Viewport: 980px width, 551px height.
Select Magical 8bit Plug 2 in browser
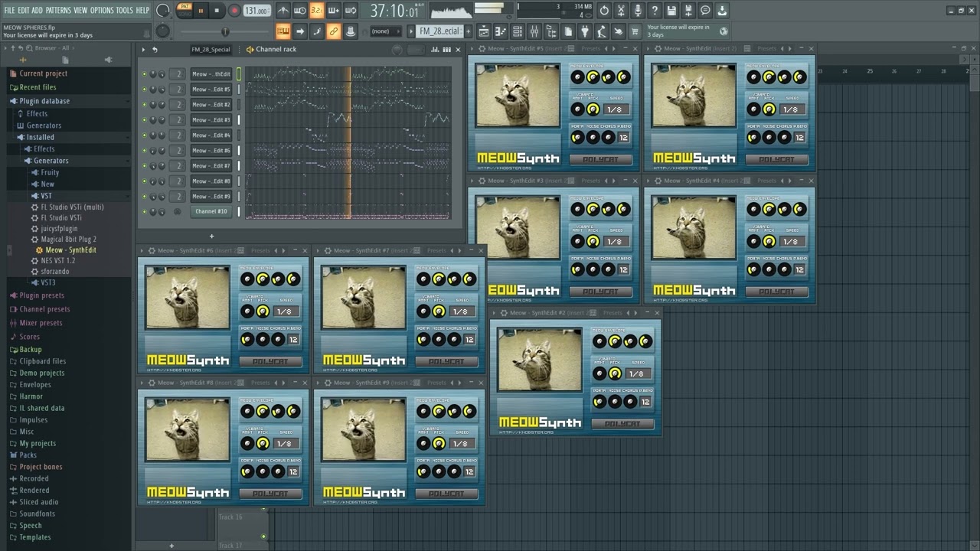(x=68, y=240)
